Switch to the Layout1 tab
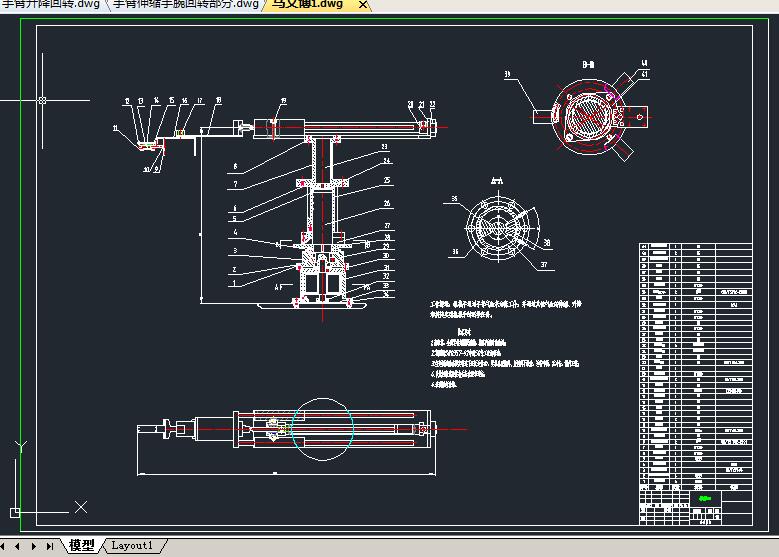Image resolution: width=779 pixels, height=557 pixels. click(132, 545)
